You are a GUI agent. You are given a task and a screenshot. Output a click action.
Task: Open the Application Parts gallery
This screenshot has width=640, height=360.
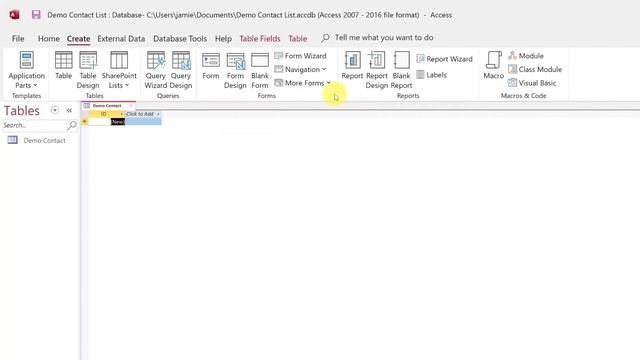(x=27, y=70)
